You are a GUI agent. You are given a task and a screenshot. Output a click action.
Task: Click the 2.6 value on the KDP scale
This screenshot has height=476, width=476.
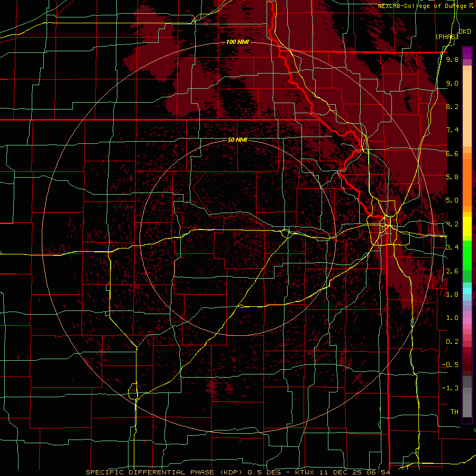click(452, 271)
